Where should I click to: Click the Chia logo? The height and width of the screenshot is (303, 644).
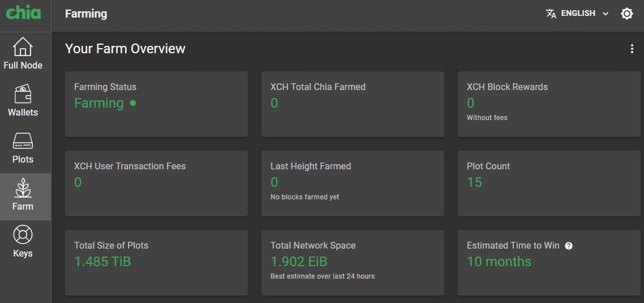24,12
